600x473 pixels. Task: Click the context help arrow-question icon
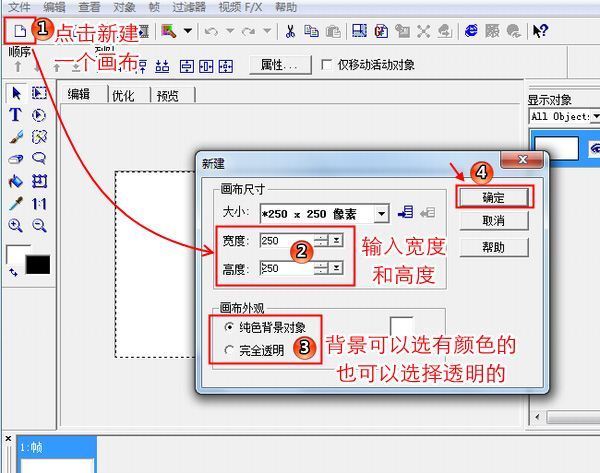coord(541,31)
